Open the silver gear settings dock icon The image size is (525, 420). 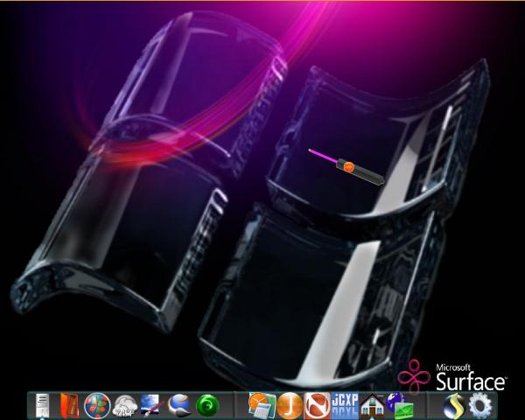click(480, 406)
